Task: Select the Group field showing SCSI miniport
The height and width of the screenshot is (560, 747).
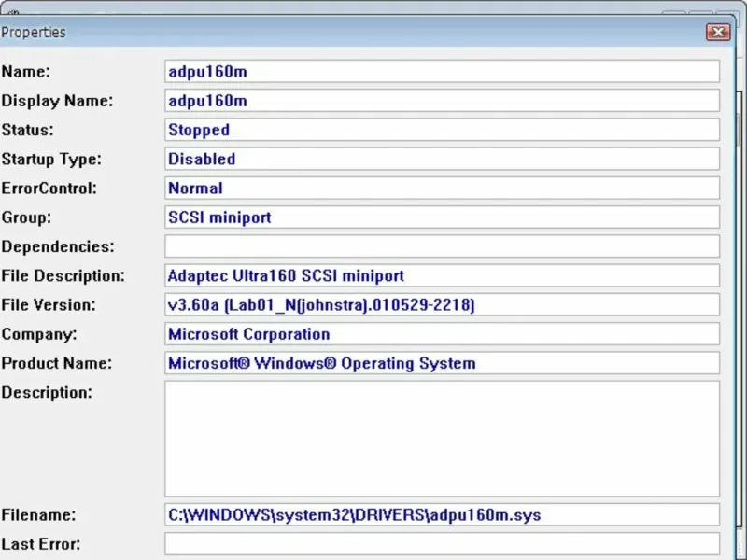Action: [x=442, y=217]
